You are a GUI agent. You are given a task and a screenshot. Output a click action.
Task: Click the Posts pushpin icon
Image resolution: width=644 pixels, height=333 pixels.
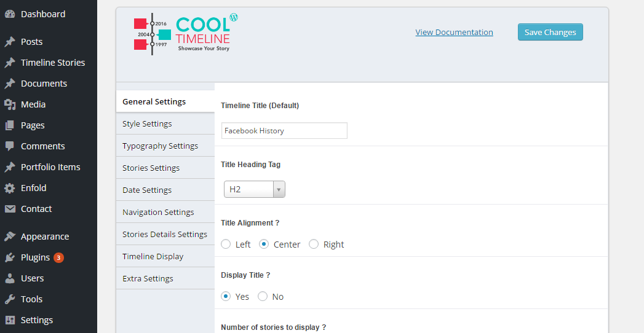click(x=10, y=42)
